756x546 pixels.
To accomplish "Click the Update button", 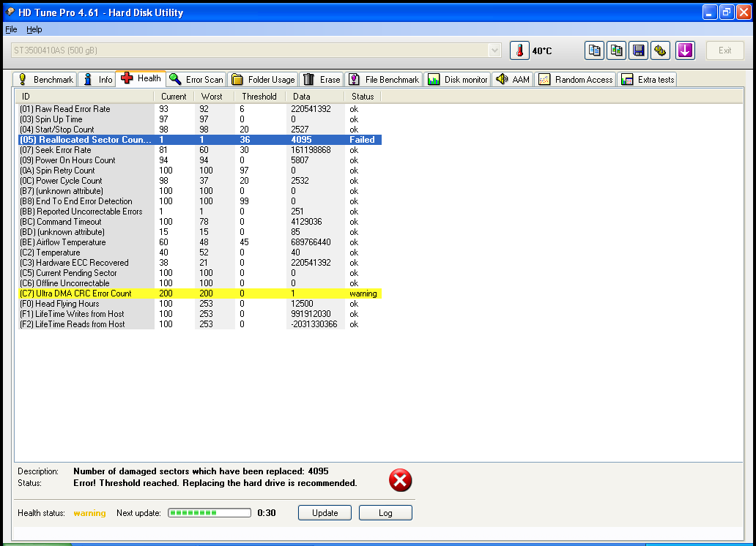I will point(325,513).
